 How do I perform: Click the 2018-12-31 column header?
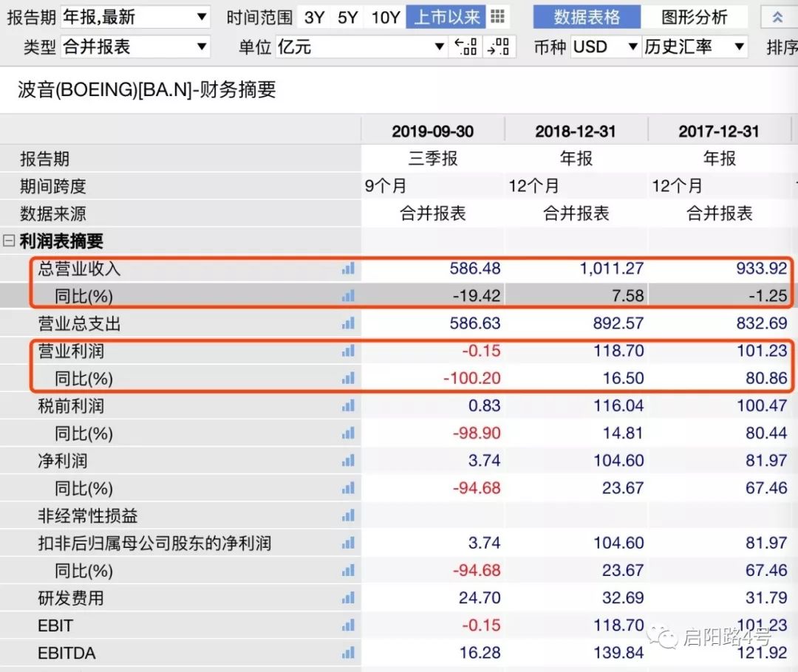coord(576,131)
